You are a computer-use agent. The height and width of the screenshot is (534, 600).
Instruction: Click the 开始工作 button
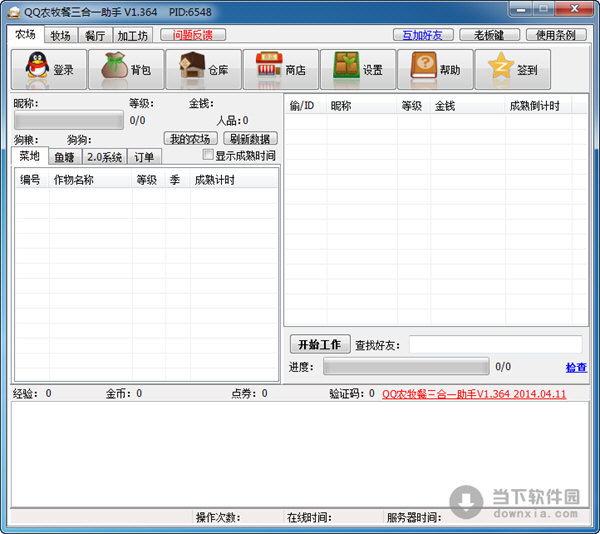point(320,344)
